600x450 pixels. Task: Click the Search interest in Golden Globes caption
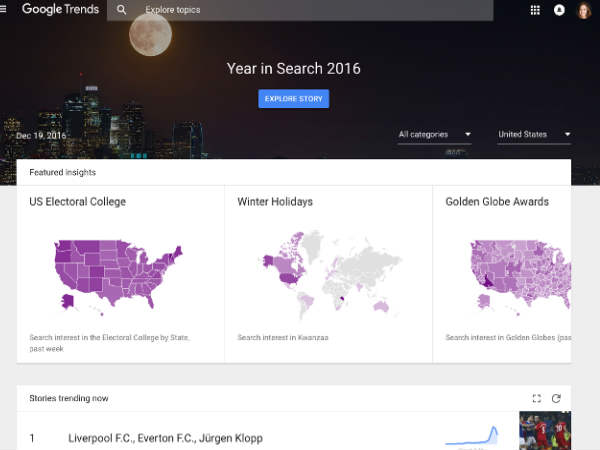tap(508, 338)
